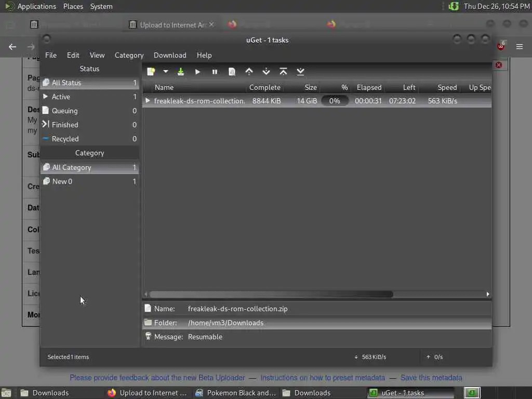Click the scrollbar left arrow
Viewport: 532px width, 399px height.
146,294
